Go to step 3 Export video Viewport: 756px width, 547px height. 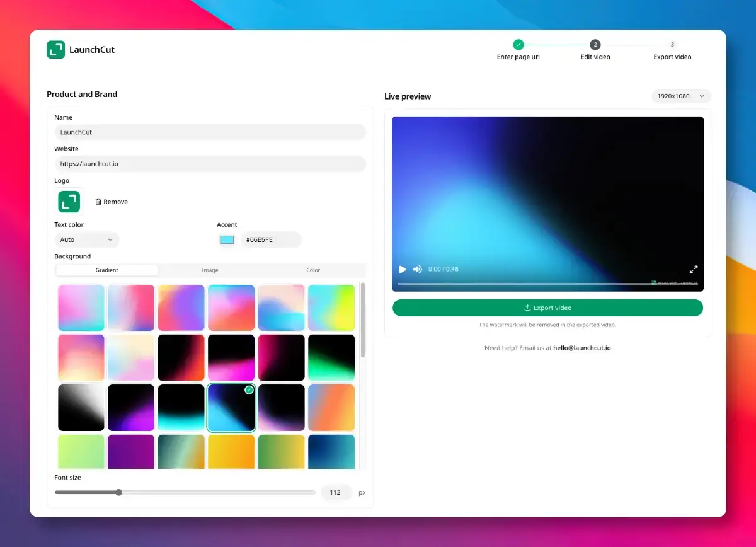(x=672, y=50)
